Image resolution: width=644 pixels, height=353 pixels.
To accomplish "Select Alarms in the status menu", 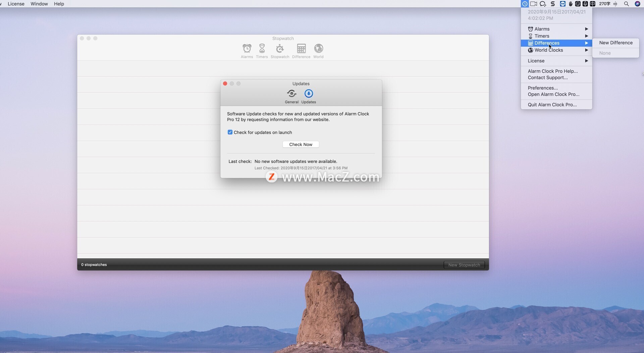I will coord(556,29).
